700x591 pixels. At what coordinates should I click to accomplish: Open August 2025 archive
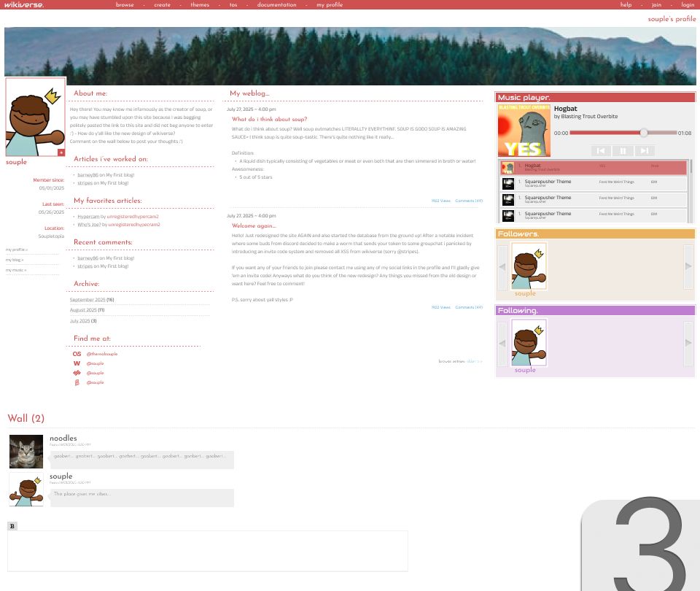click(x=83, y=310)
